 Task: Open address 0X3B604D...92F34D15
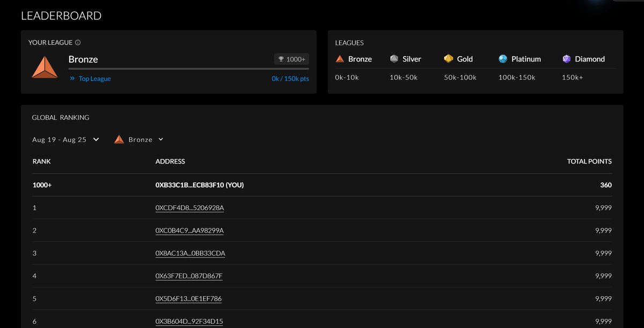189,321
